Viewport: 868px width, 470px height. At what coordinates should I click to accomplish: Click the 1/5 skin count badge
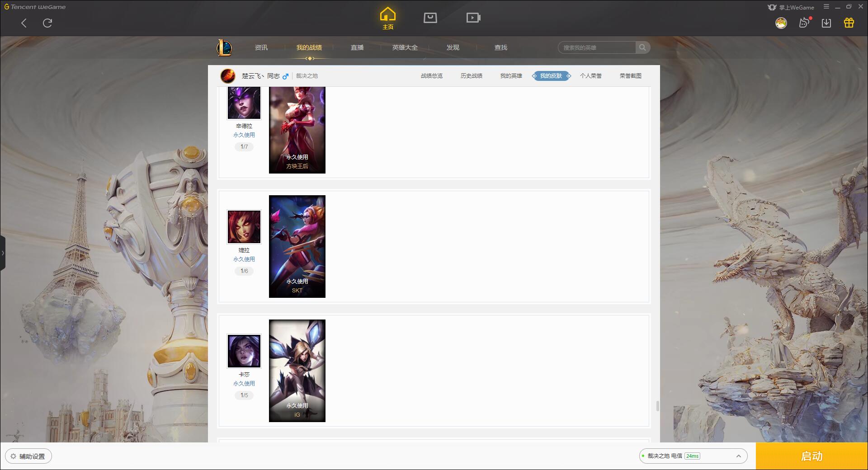[244, 395]
